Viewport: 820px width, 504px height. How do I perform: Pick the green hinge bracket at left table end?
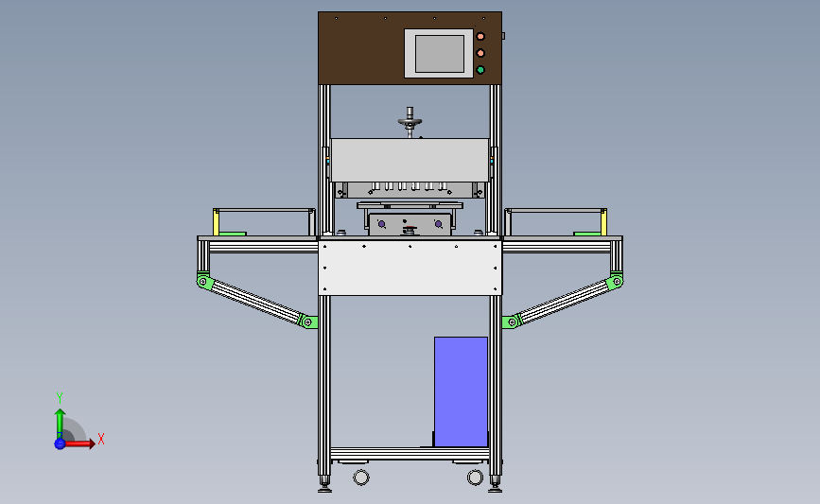pyautogui.click(x=204, y=281)
